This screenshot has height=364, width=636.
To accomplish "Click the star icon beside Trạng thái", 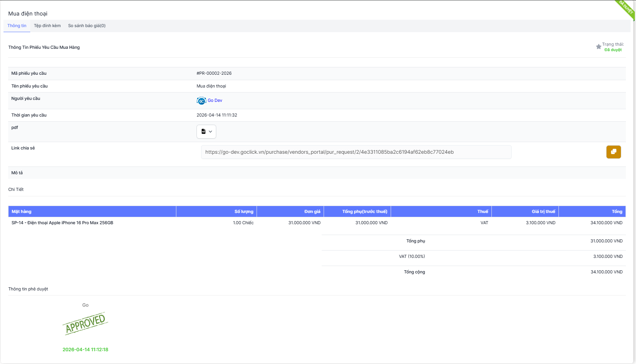I will click(598, 47).
